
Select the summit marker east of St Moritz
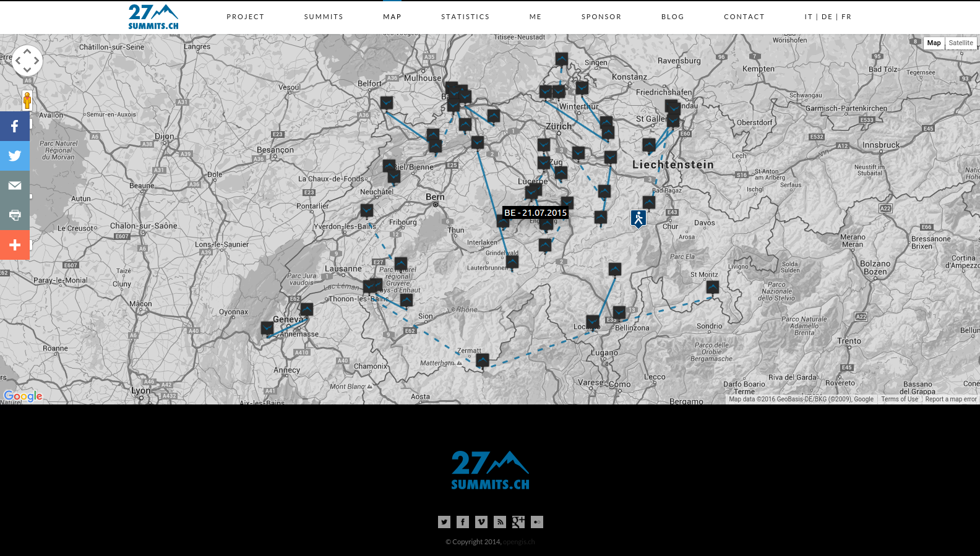[713, 288]
